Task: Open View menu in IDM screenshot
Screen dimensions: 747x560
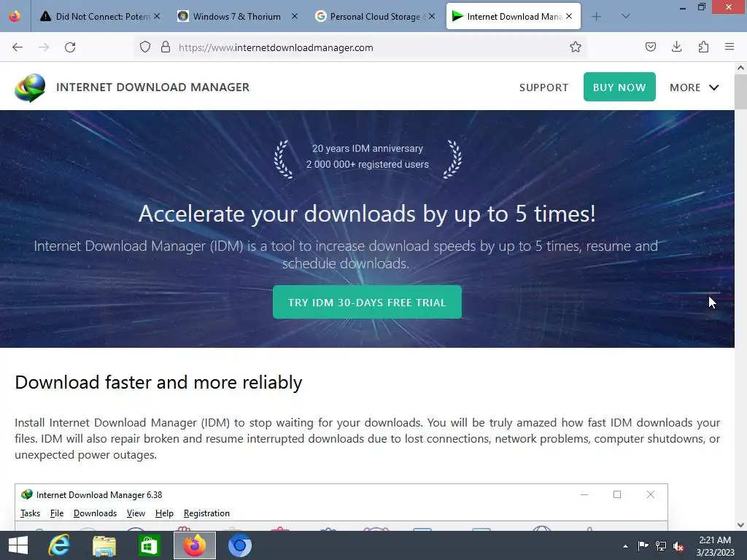Action: click(136, 513)
